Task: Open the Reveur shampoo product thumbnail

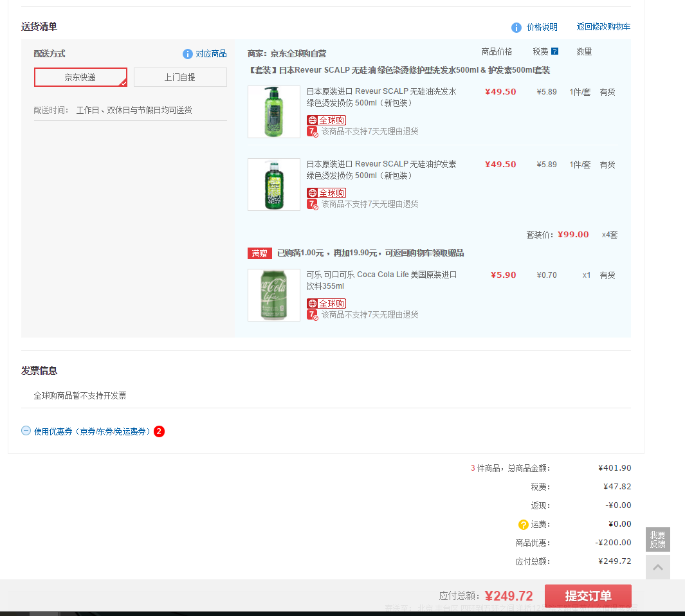Action: 274,112
